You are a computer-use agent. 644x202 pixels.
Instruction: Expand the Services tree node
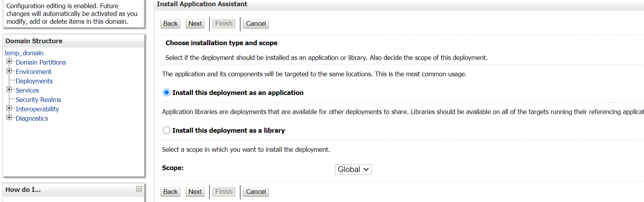coord(9,90)
